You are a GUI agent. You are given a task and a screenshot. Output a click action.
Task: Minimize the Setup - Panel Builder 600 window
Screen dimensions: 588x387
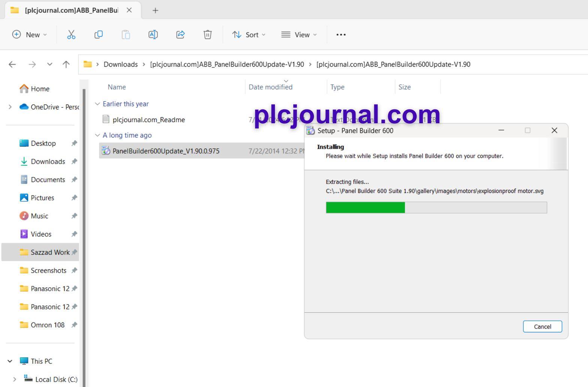point(501,130)
